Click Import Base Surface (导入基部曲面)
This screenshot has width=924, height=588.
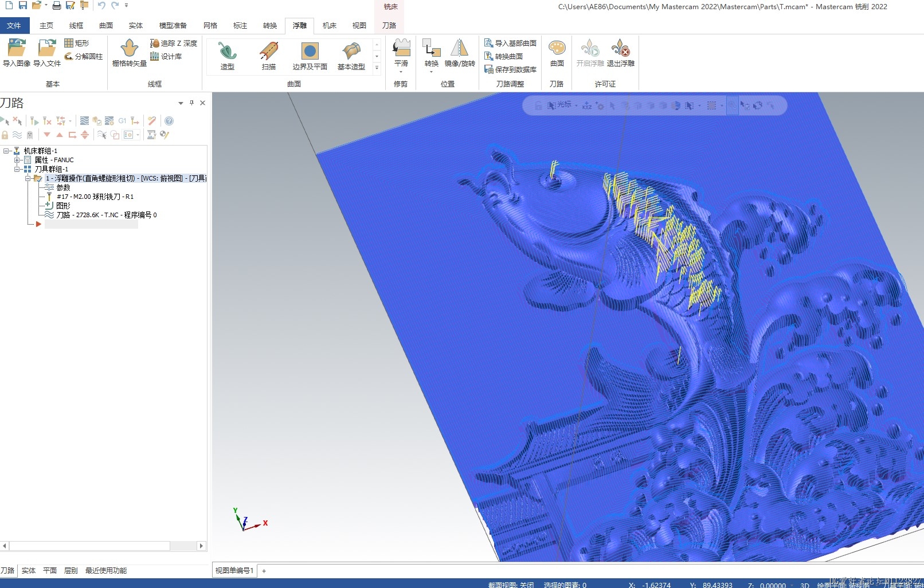pos(510,43)
